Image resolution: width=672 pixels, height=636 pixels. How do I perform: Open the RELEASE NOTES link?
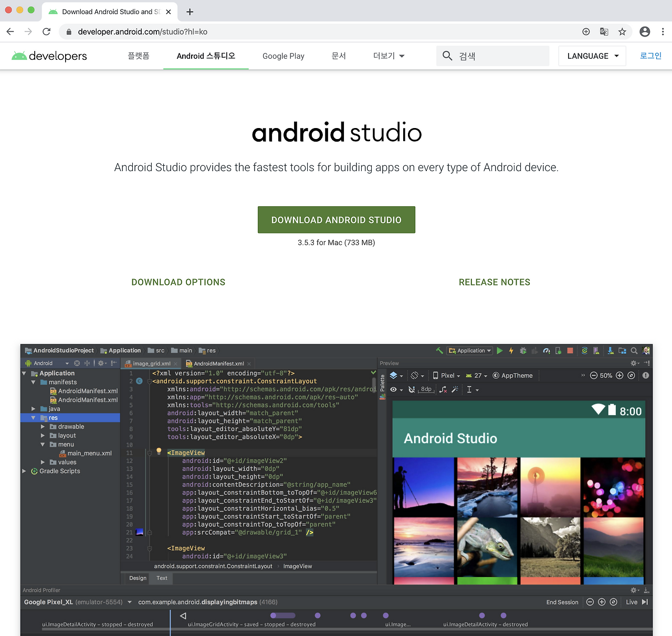[495, 282]
